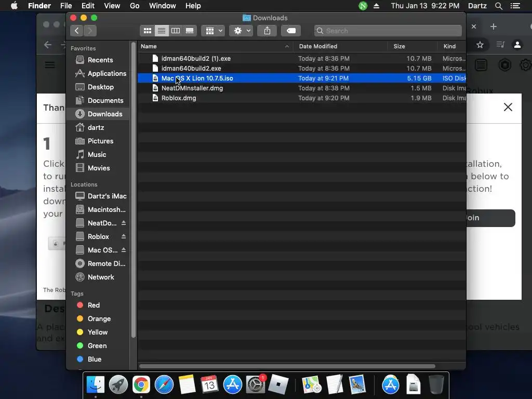Image resolution: width=532 pixels, height=399 pixels.
Task: Open Movies in sidebar
Action: [98, 168]
